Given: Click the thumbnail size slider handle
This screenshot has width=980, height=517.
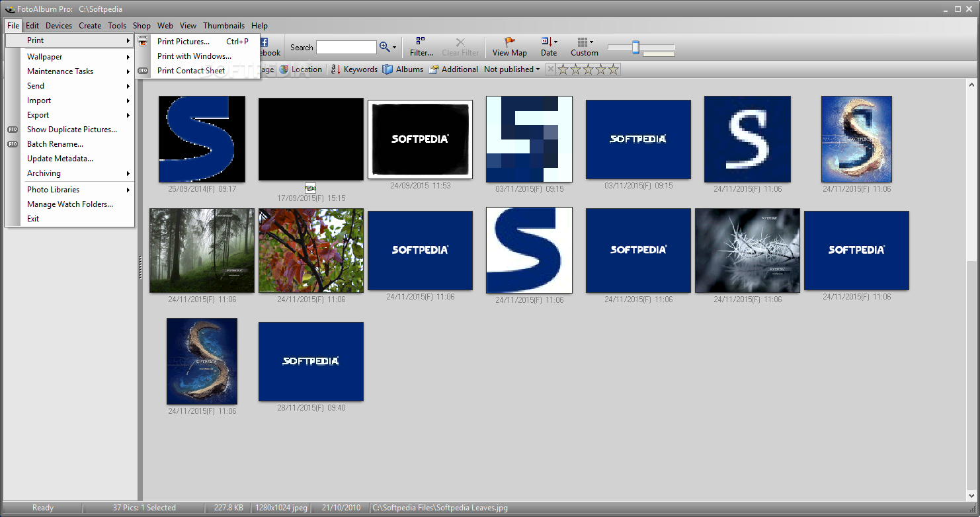Looking at the screenshot, I should 635,47.
